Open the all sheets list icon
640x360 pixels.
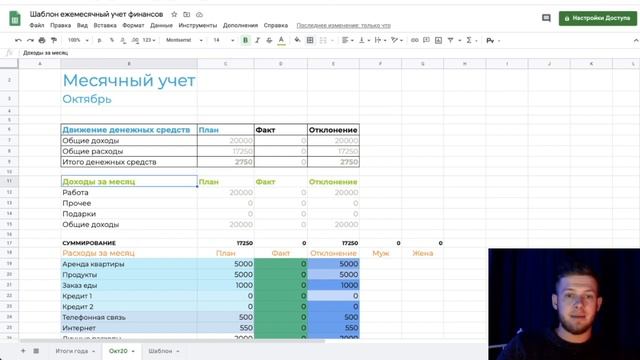(36, 351)
